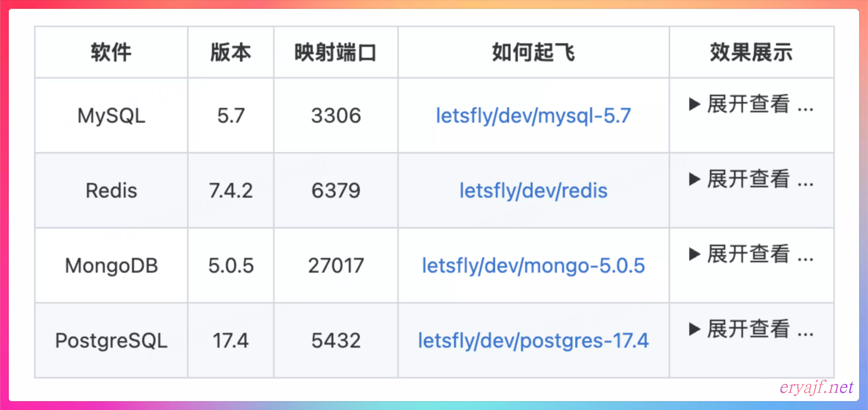The height and width of the screenshot is (410, 868).
Task: Click the 映射端口 column header
Action: [336, 53]
